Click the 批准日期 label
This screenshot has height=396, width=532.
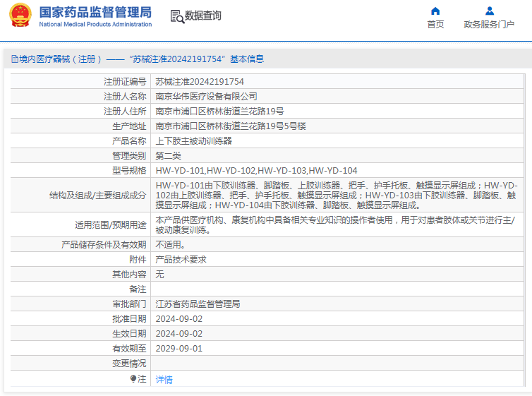coord(129,319)
